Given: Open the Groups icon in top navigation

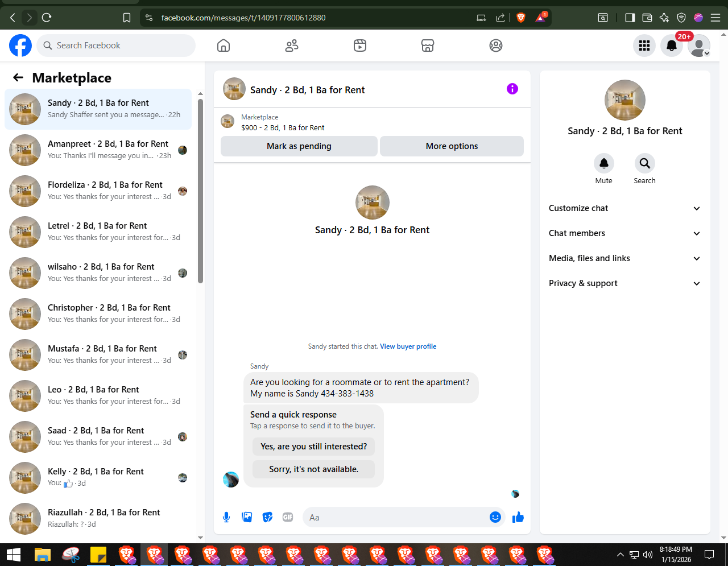Looking at the screenshot, I should pos(496,46).
